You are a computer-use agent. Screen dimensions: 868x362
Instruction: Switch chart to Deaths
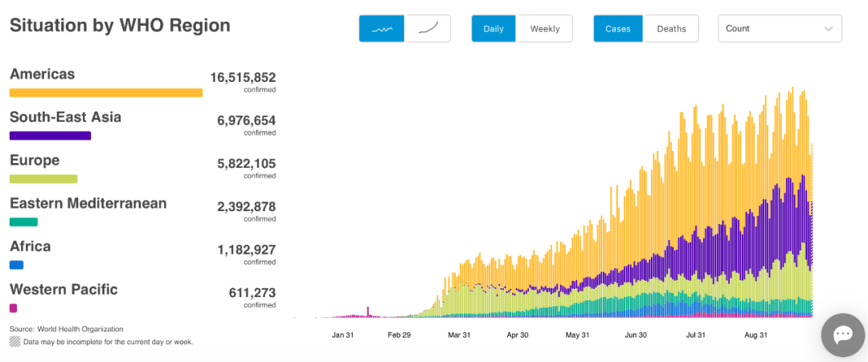click(671, 29)
